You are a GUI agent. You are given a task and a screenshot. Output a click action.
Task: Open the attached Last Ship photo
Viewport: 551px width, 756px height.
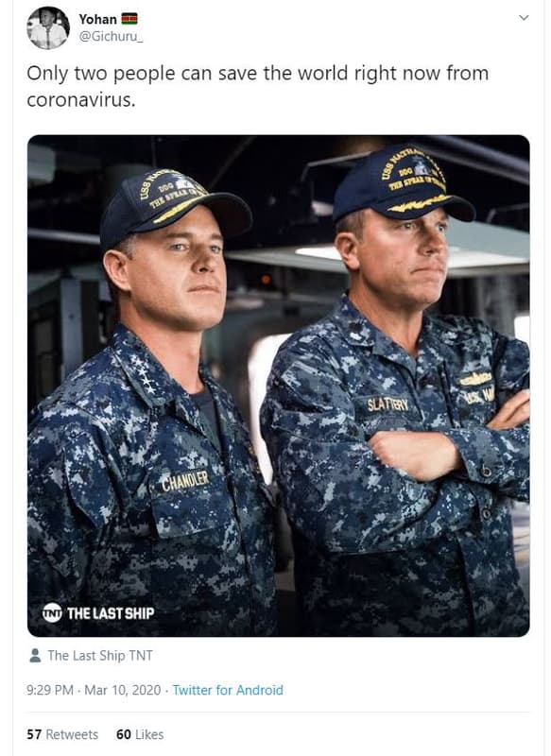279,386
